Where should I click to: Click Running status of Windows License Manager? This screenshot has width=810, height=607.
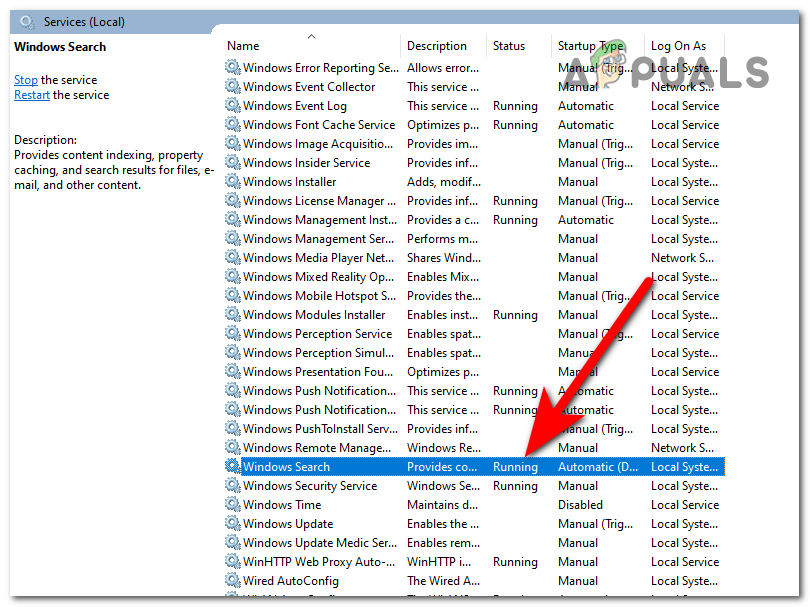click(x=515, y=201)
